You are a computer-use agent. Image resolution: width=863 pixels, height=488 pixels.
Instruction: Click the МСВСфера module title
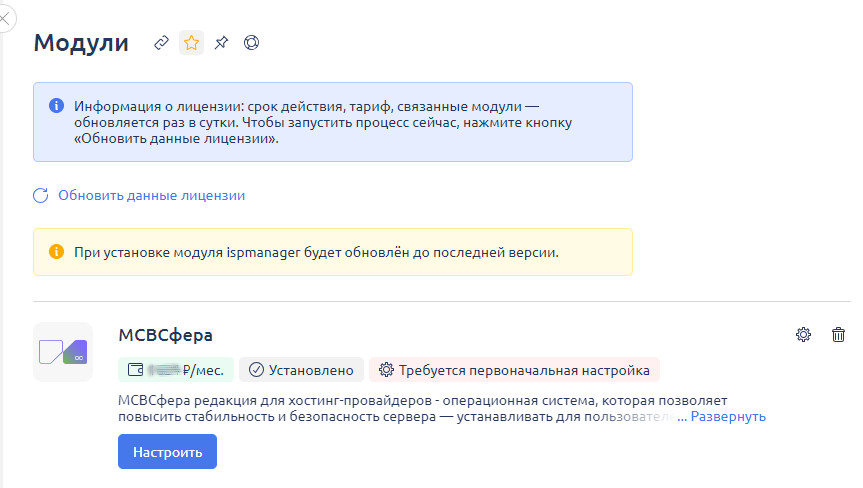(x=166, y=335)
